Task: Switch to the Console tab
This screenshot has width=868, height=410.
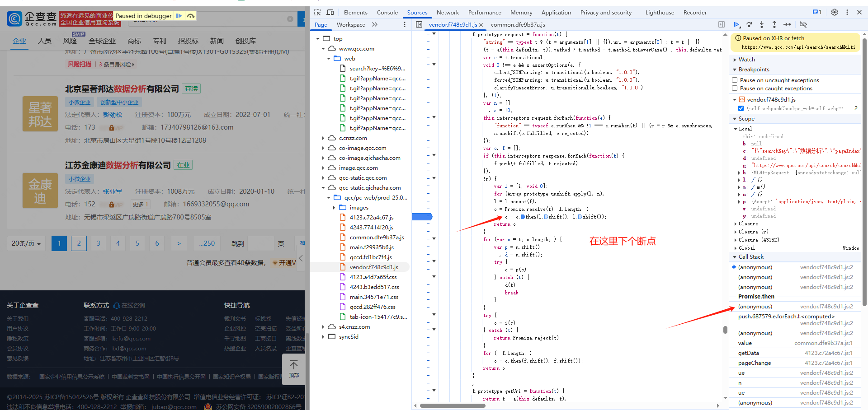Action: (x=387, y=12)
